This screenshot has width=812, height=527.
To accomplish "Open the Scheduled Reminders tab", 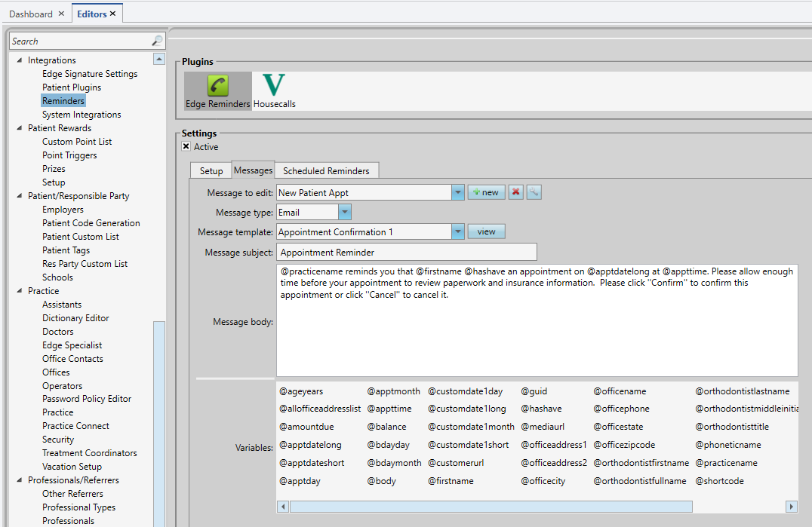I will (326, 170).
